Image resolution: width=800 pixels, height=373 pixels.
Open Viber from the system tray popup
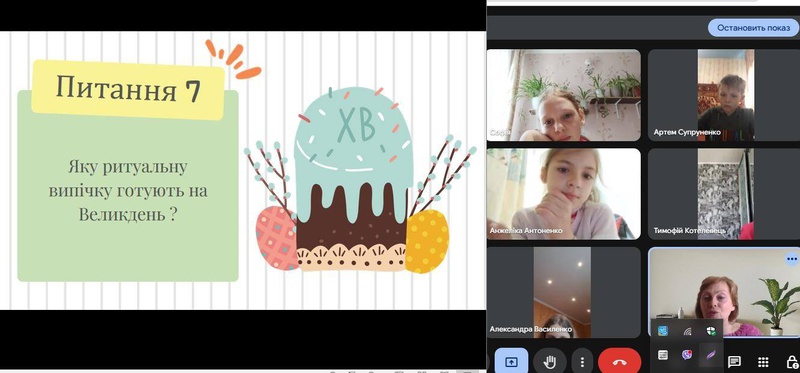(x=687, y=355)
